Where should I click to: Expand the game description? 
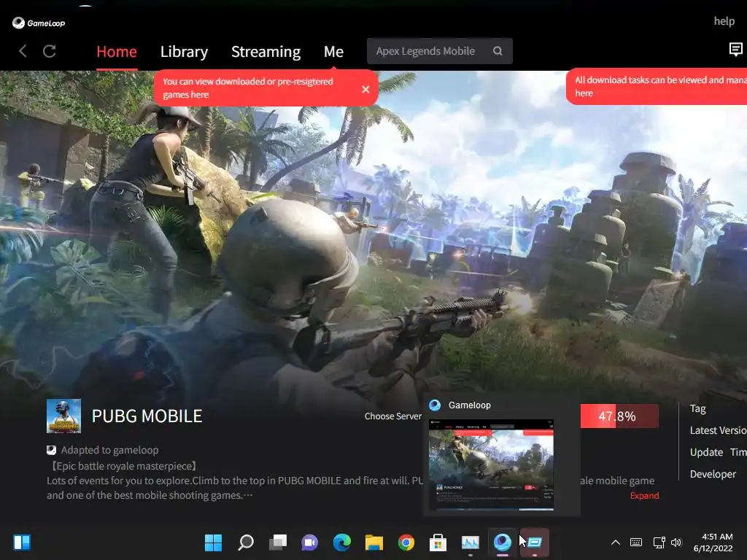pyautogui.click(x=644, y=495)
